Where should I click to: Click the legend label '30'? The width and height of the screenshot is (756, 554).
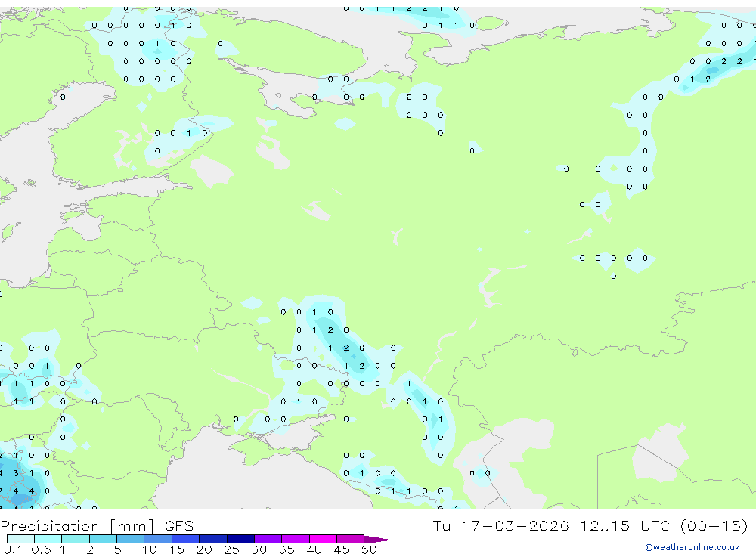coord(259,549)
